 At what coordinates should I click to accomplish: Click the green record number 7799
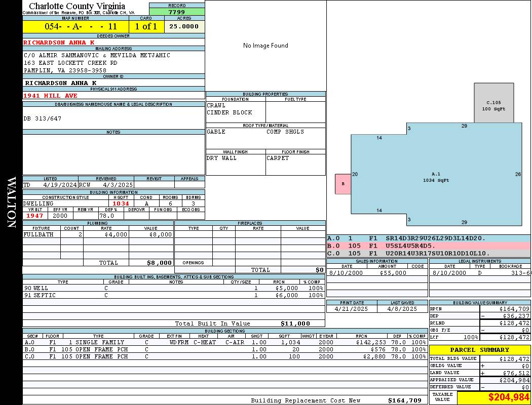[177, 12]
